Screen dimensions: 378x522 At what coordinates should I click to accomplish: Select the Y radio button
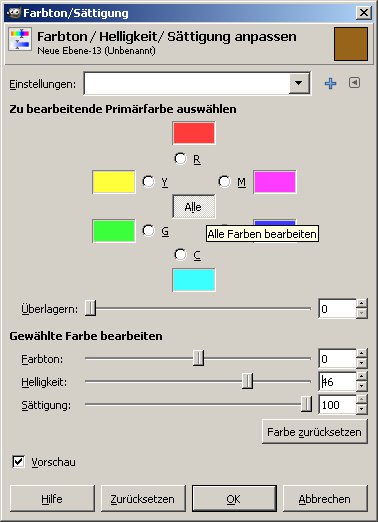148,182
